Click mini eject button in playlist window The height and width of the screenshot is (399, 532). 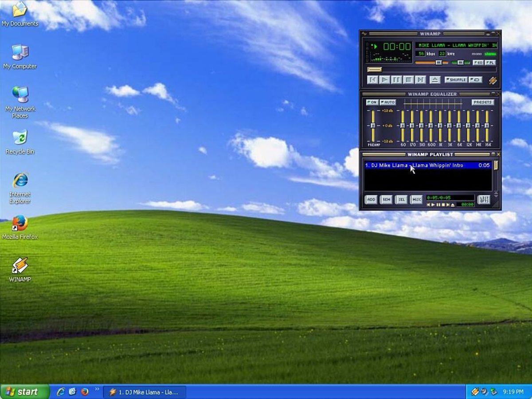point(453,205)
